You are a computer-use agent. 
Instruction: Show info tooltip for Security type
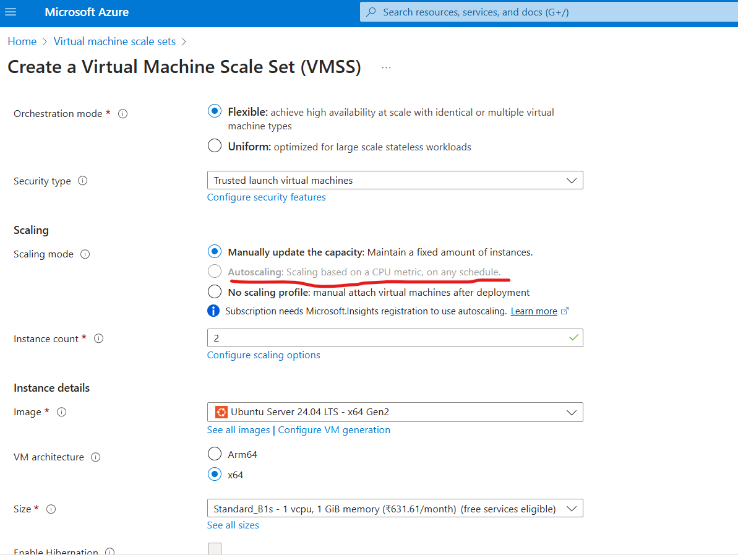pyautogui.click(x=83, y=181)
